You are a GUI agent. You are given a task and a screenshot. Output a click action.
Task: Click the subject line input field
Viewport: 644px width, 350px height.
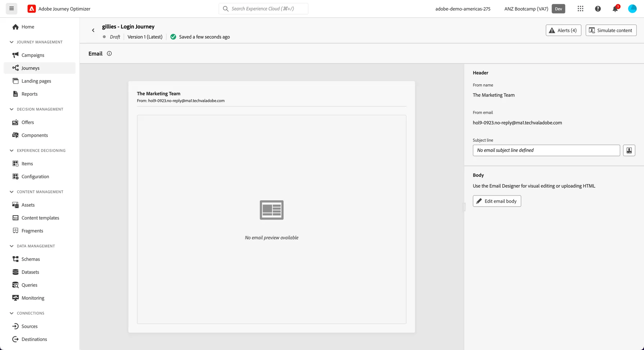pos(546,150)
